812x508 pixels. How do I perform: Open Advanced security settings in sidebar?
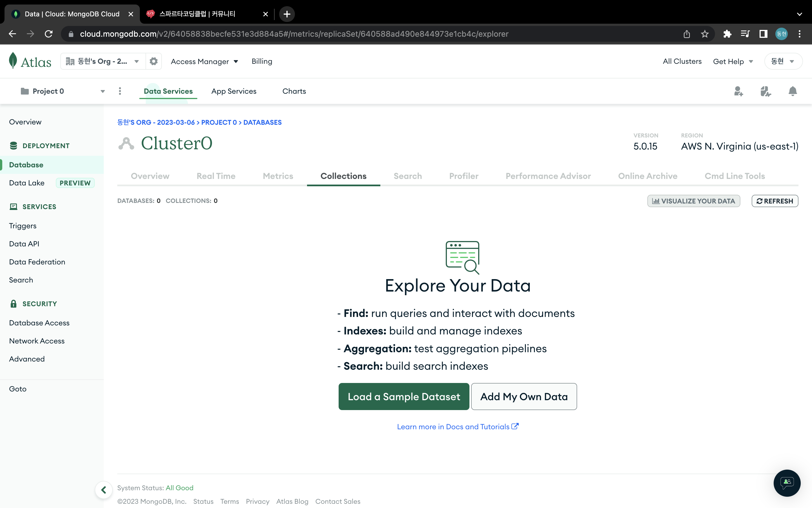pyautogui.click(x=27, y=359)
